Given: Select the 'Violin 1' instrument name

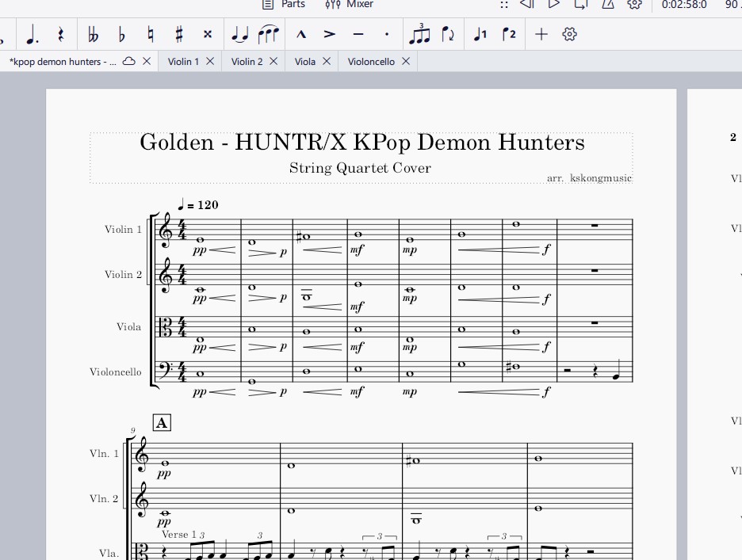Looking at the screenshot, I should (123, 230).
